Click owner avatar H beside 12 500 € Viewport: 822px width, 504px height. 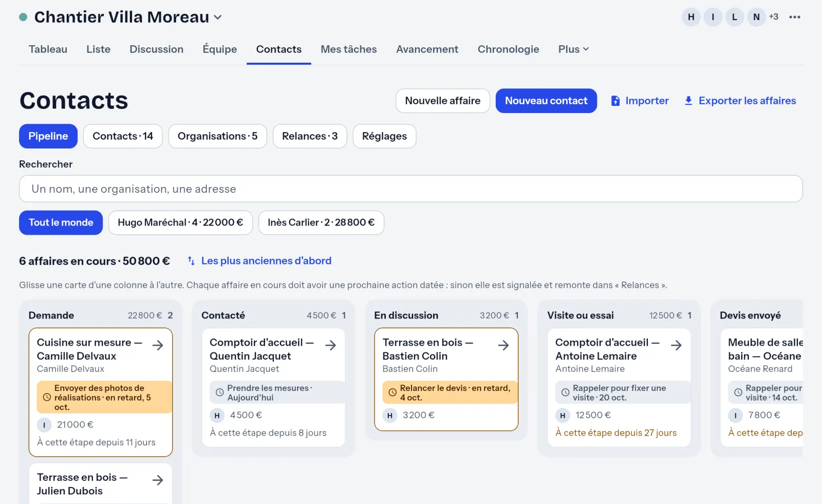click(563, 415)
